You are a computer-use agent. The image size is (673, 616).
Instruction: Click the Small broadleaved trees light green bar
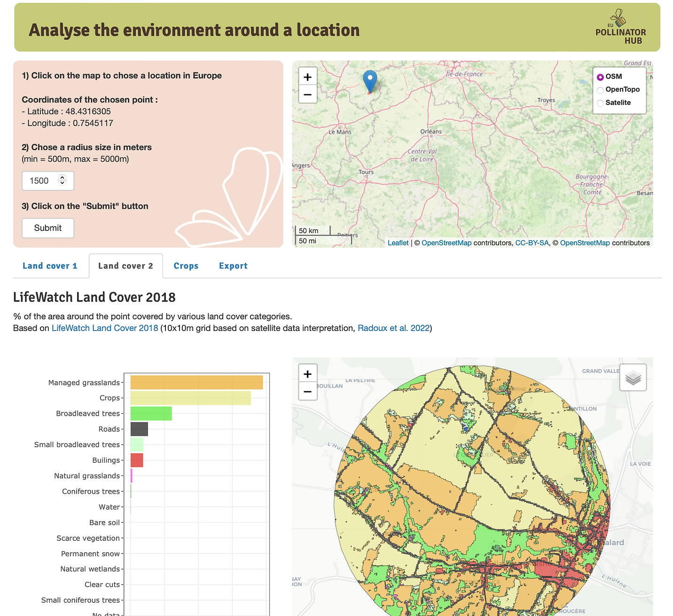[x=137, y=444]
